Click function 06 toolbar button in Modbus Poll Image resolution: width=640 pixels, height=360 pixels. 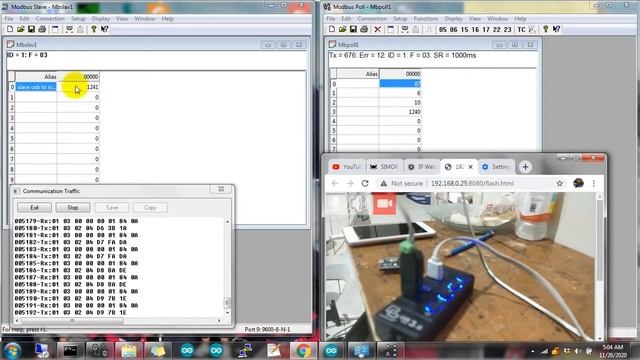click(453, 29)
